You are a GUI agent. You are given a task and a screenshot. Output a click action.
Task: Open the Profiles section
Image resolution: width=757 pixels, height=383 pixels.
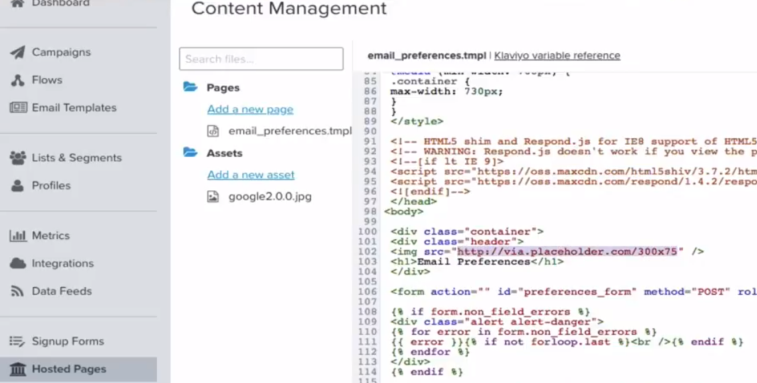pos(51,185)
